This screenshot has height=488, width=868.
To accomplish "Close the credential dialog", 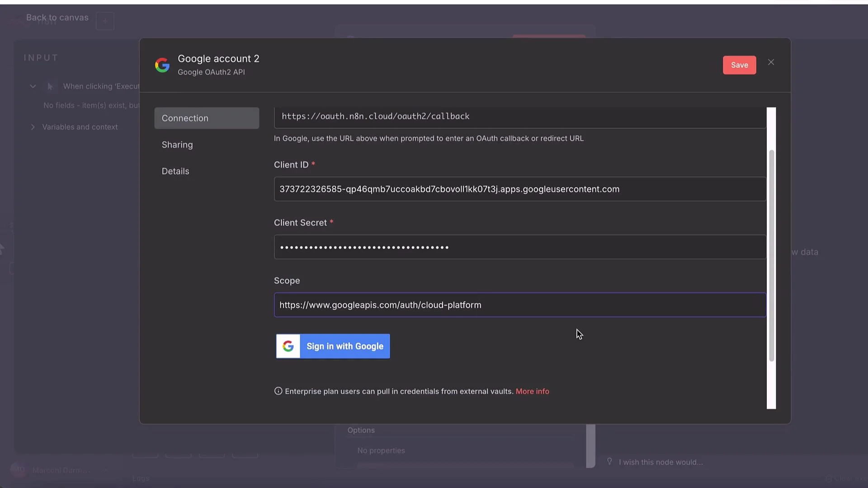I will (771, 62).
